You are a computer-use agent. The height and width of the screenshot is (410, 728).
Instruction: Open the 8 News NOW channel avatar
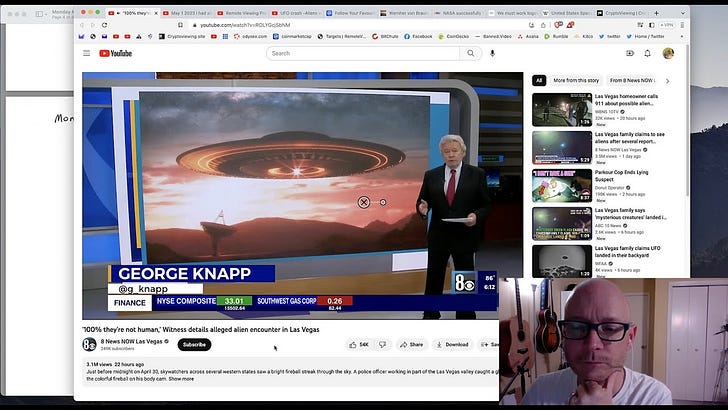pos(89,345)
